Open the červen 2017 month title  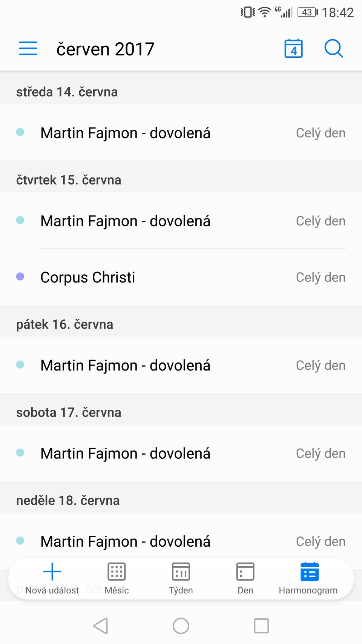click(x=106, y=49)
